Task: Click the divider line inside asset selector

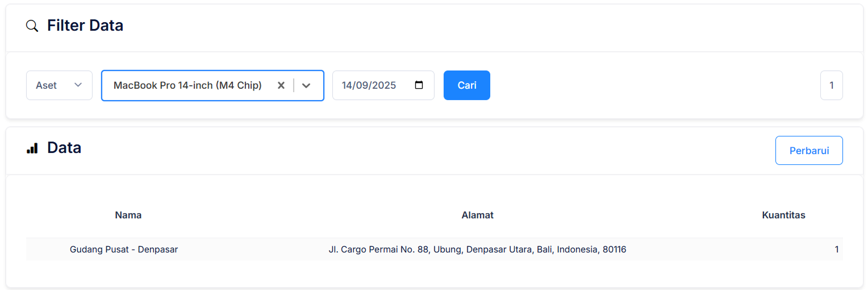Action: (294, 85)
